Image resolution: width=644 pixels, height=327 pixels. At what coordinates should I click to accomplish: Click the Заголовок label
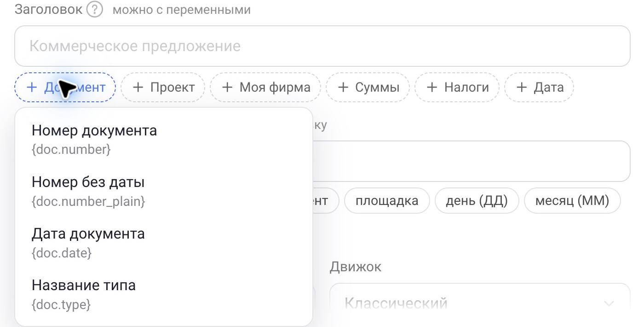click(49, 9)
